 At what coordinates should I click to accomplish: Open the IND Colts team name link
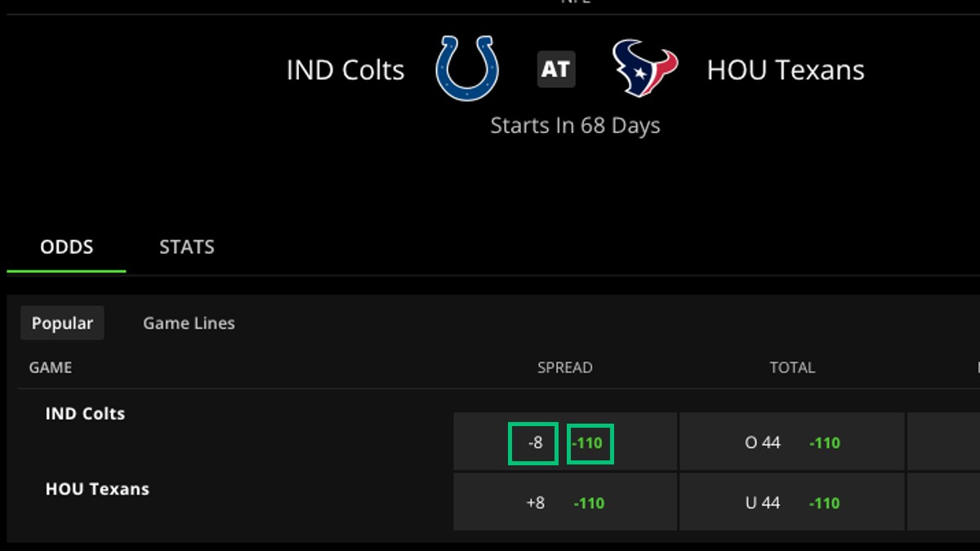(85, 413)
